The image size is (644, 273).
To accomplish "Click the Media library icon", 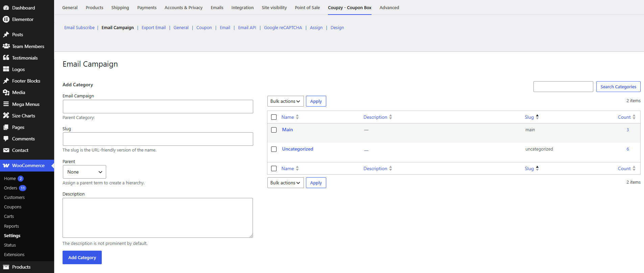I will coord(6,92).
